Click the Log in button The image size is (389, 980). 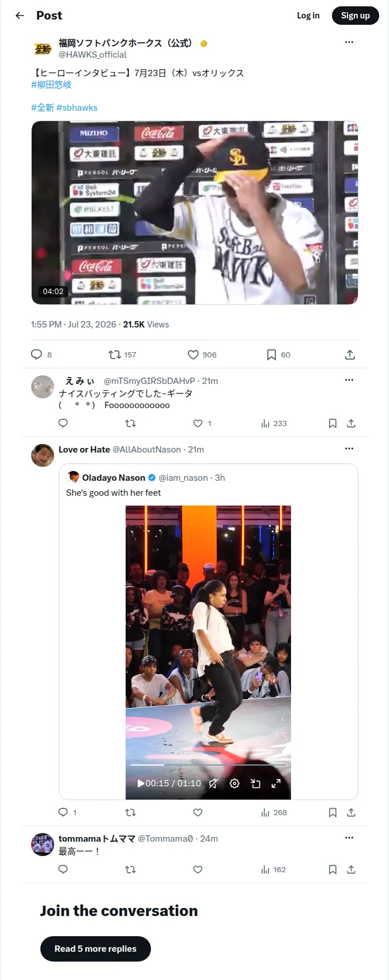click(308, 16)
